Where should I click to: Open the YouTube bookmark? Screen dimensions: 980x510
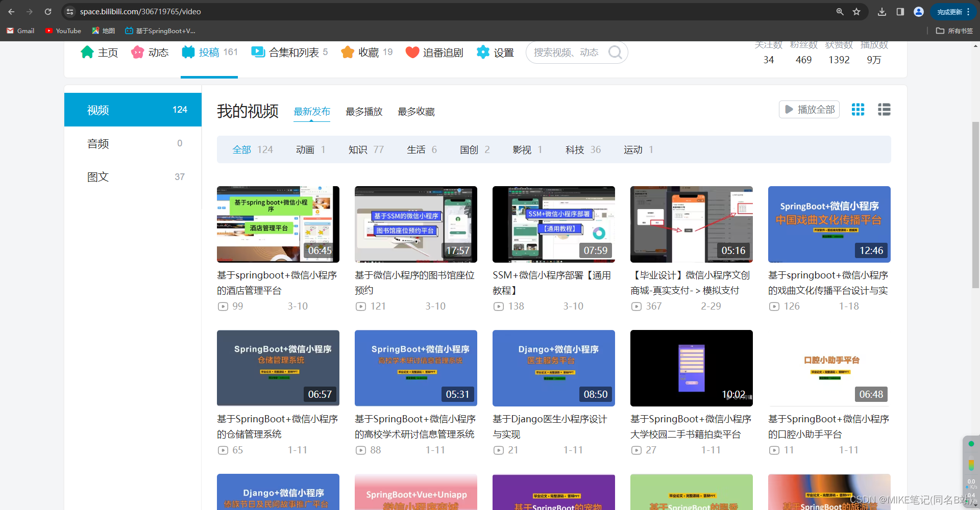(x=63, y=31)
